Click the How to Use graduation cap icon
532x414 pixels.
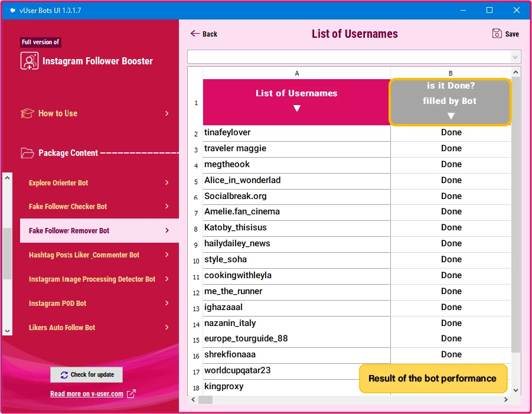pos(27,113)
